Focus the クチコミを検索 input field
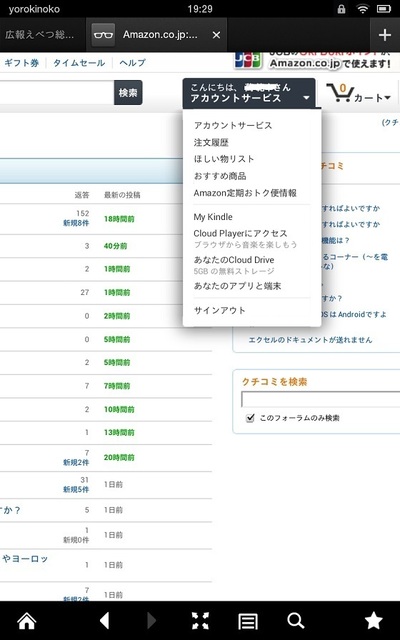Viewport: 400px width, 640px height. [321, 399]
